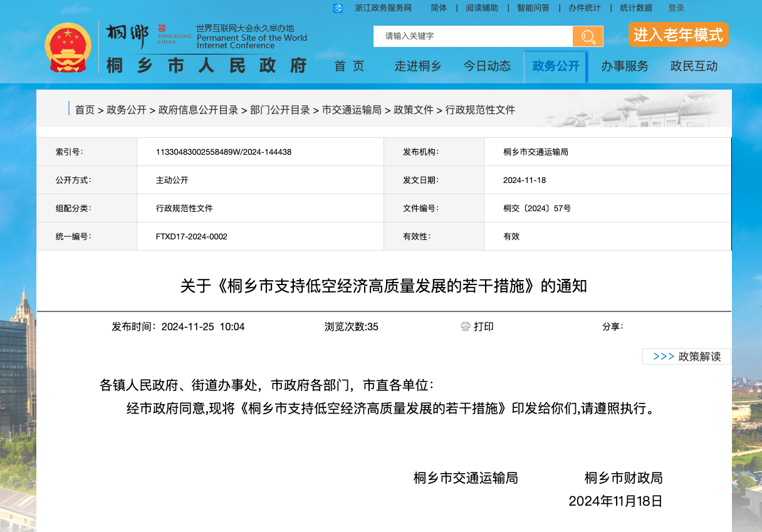
Task: Click the national emblem logo
Action: tap(68, 46)
